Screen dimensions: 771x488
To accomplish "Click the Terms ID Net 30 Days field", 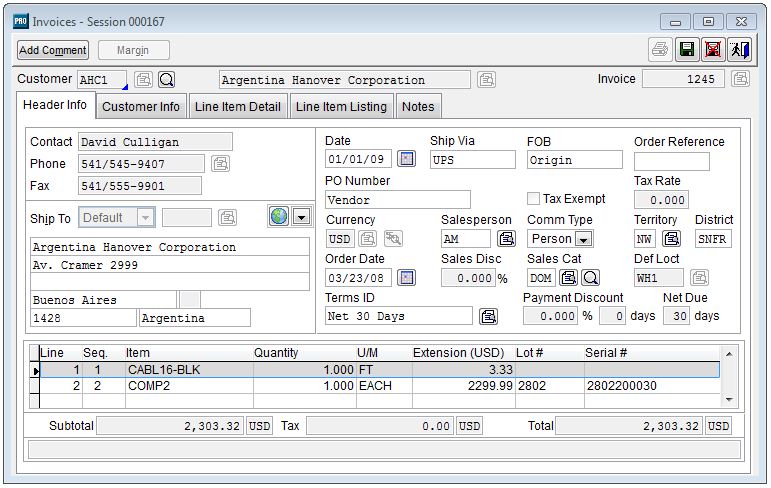I will [398, 316].
